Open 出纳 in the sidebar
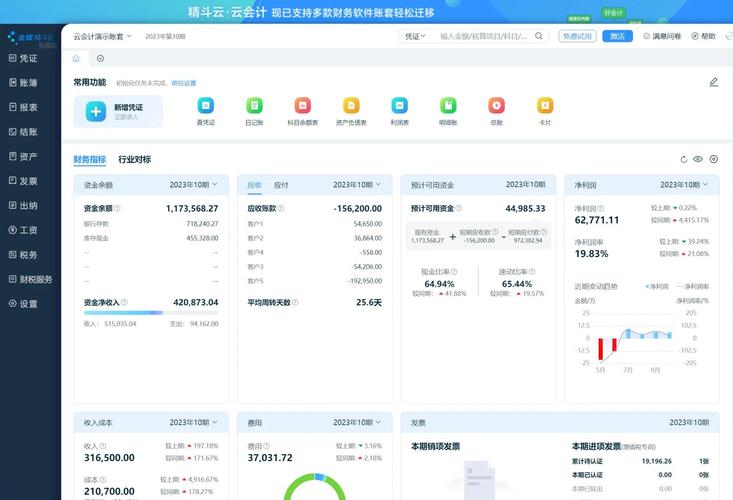The width and height of the screenshot is (733, 500). coord(23,206)
